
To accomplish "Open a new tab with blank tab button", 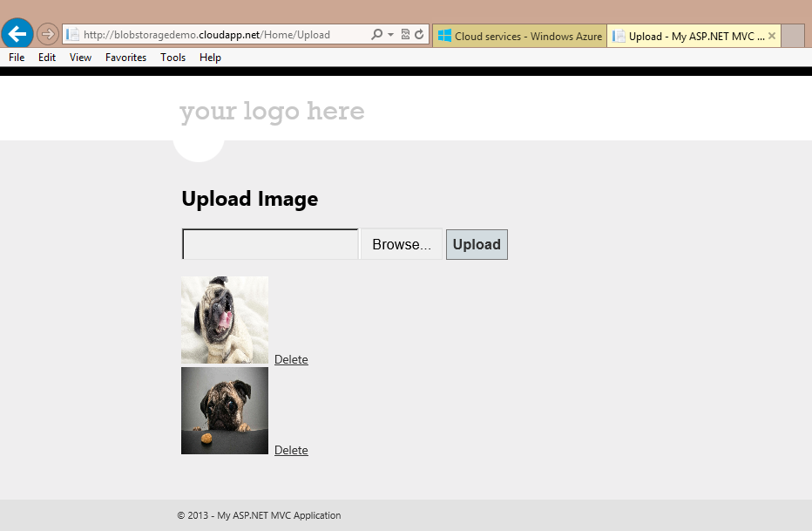I will click(x=792, y=36).
